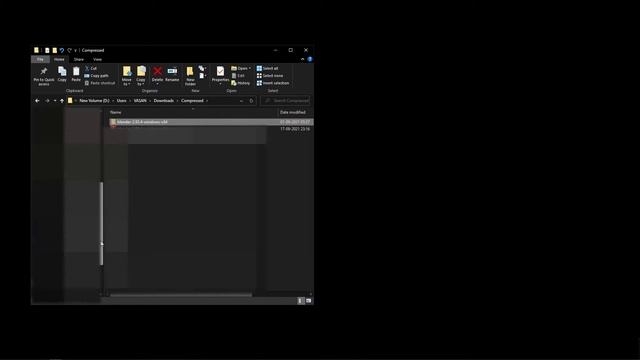
Task: Click Open in the Open group
Action: (241, 68)
